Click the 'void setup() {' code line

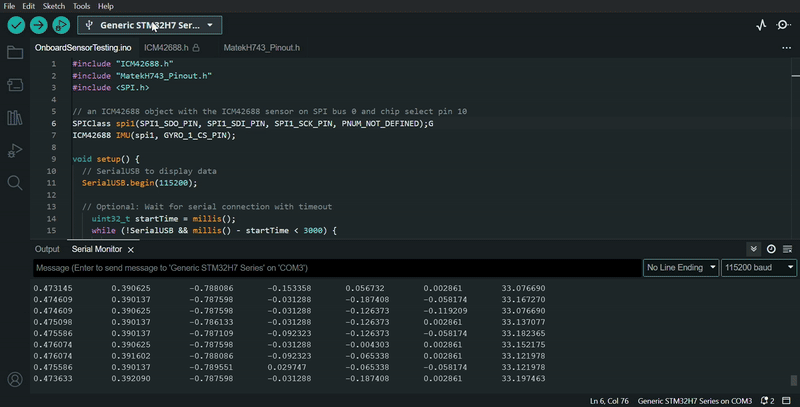106,159
